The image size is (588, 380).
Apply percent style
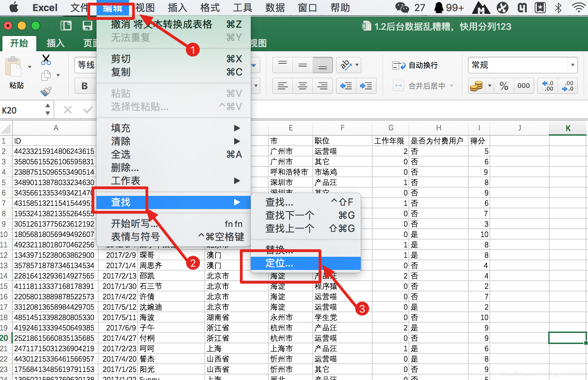tap(504, 86)
